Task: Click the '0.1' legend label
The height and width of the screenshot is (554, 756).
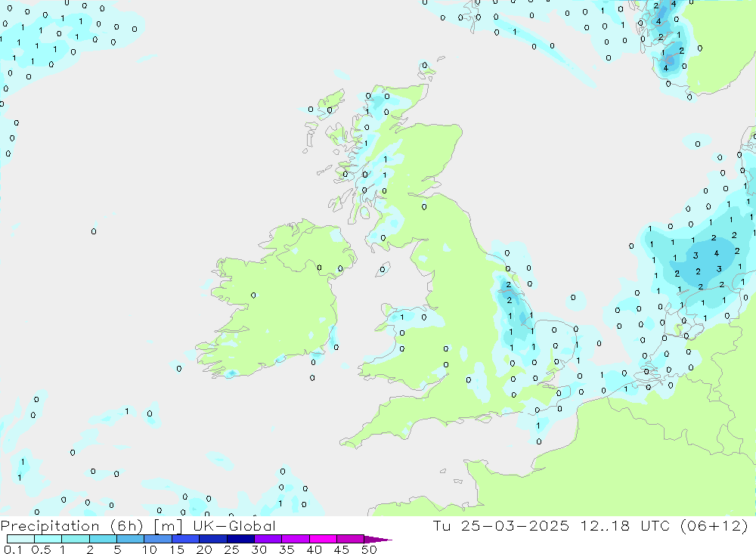Action: (13, 549)
